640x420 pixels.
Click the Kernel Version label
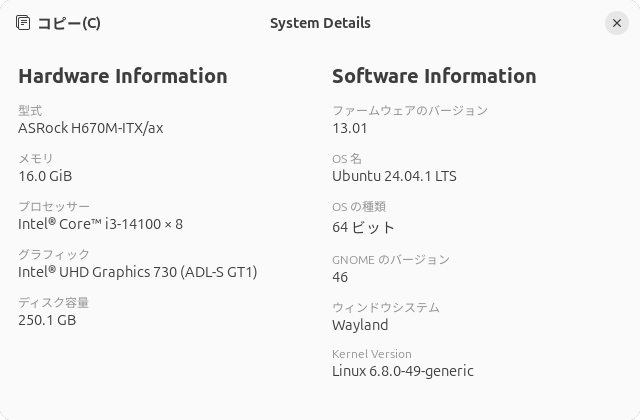372,354
